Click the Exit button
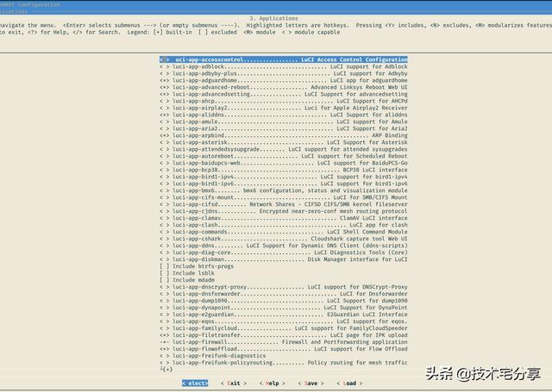Screen dimensions: 552x392 [x=234, y=383]
